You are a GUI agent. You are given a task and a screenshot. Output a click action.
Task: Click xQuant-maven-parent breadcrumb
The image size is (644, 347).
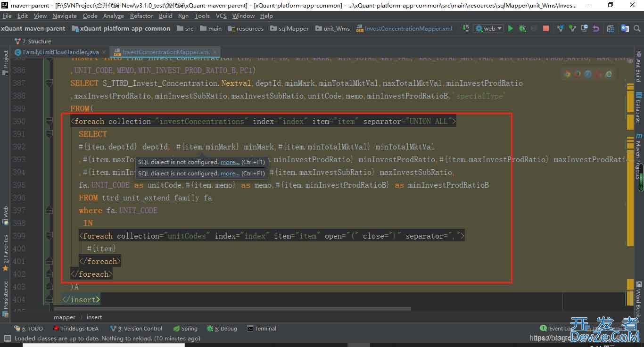[x=33, y=28]
